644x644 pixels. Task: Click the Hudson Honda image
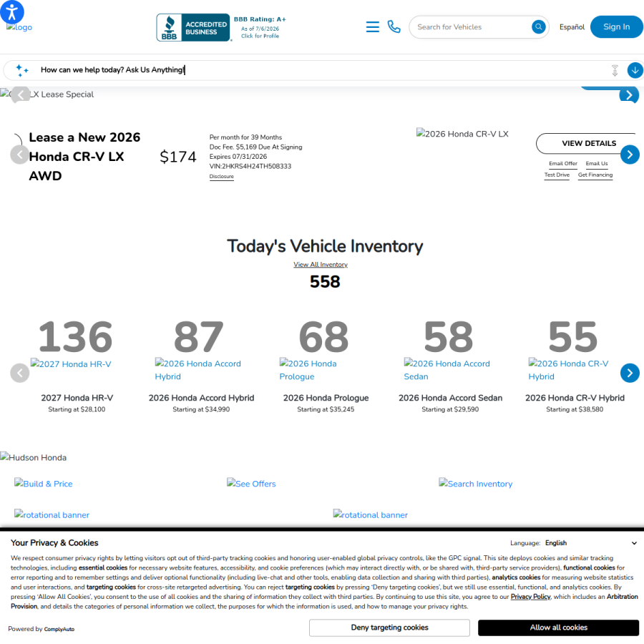[33, 457]
